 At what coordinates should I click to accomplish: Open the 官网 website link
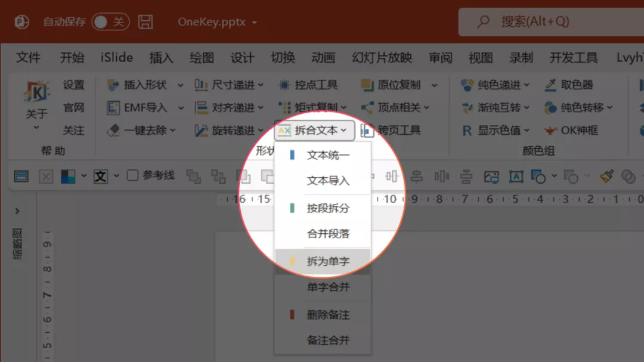pyautogui.click(x=73, y=108)
